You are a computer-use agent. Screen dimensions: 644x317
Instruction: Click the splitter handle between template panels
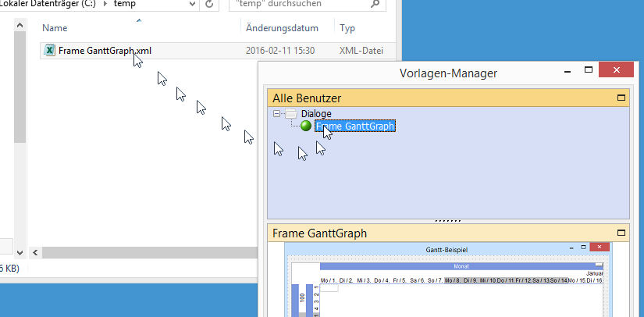447,221
